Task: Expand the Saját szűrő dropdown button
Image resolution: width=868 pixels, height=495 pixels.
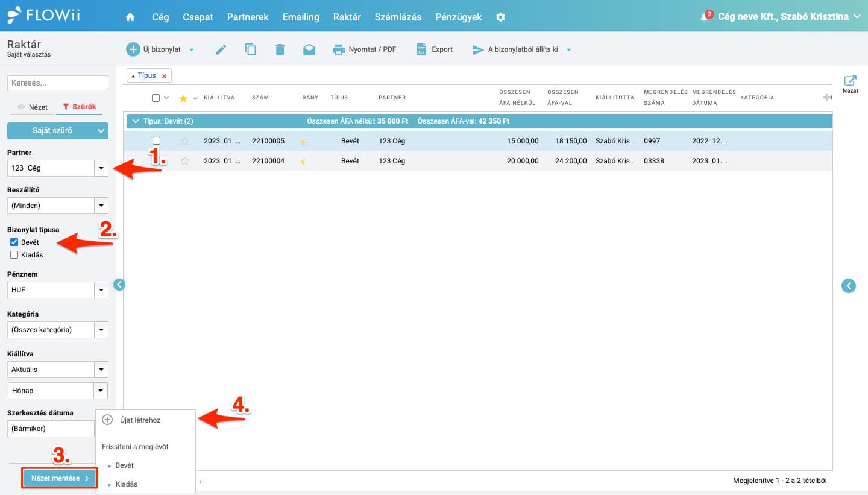Action: (x=58, y=130)
